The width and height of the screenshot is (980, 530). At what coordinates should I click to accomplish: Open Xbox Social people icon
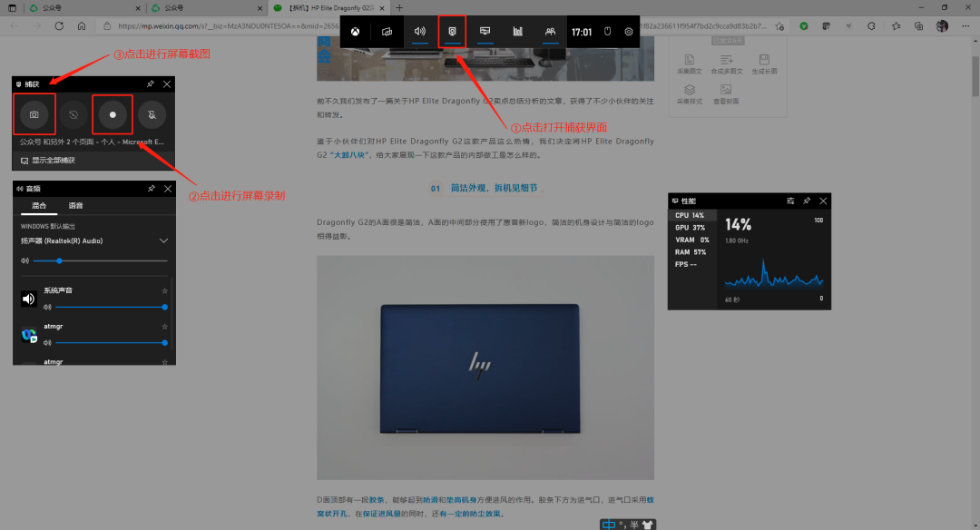pyautogui.click(x=550, y=31)
